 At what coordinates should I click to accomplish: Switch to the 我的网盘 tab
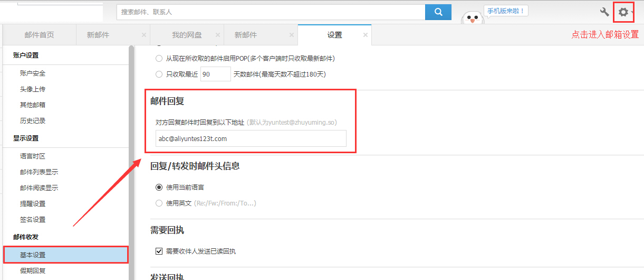[187, 35]
